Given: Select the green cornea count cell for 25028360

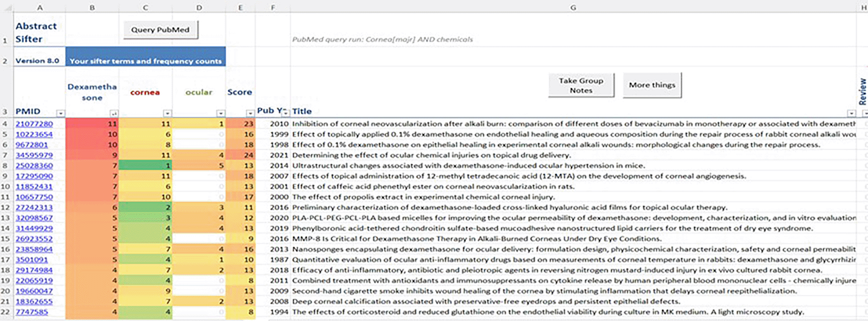Looking at the screenshot, I should 145,165.
